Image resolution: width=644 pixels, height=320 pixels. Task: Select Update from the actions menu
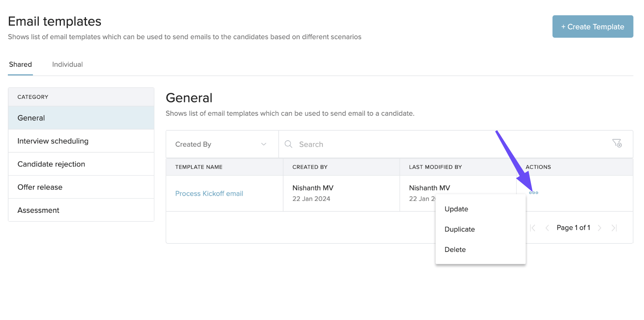click(456, 209)
